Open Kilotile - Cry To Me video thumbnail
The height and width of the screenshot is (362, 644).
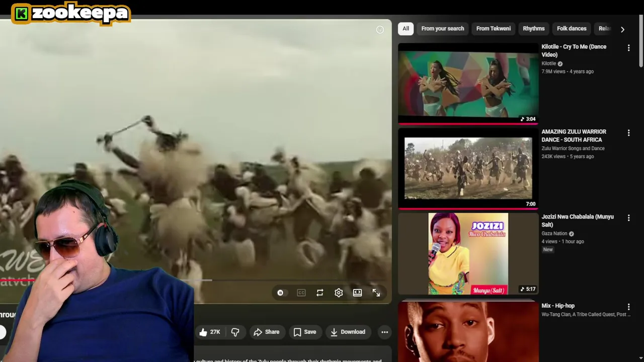(468, 83)
